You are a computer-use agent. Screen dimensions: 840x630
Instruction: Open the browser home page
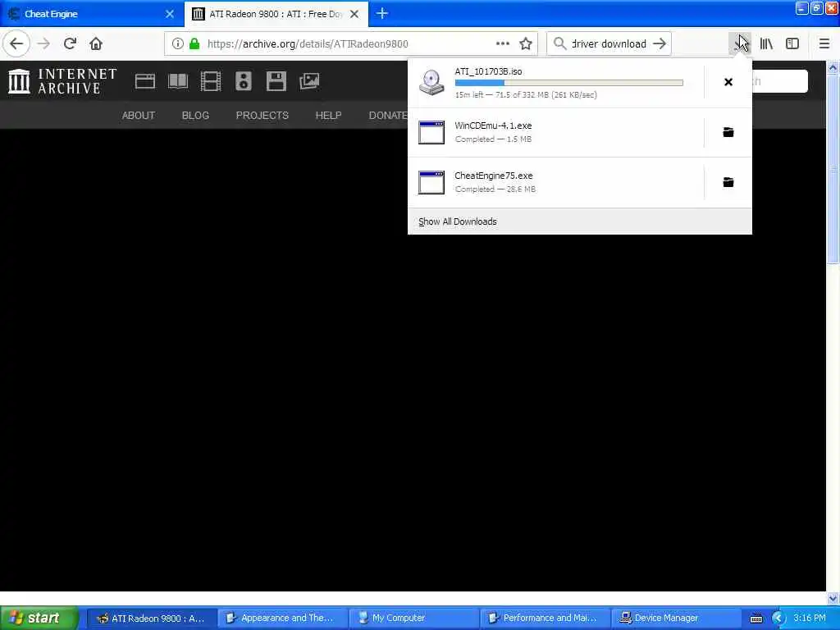click(96, 43)
